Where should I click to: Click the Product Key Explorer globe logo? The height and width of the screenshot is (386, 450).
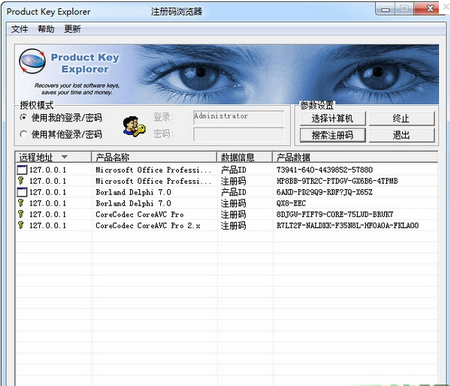pyautogui.click(x=32, y=61)
